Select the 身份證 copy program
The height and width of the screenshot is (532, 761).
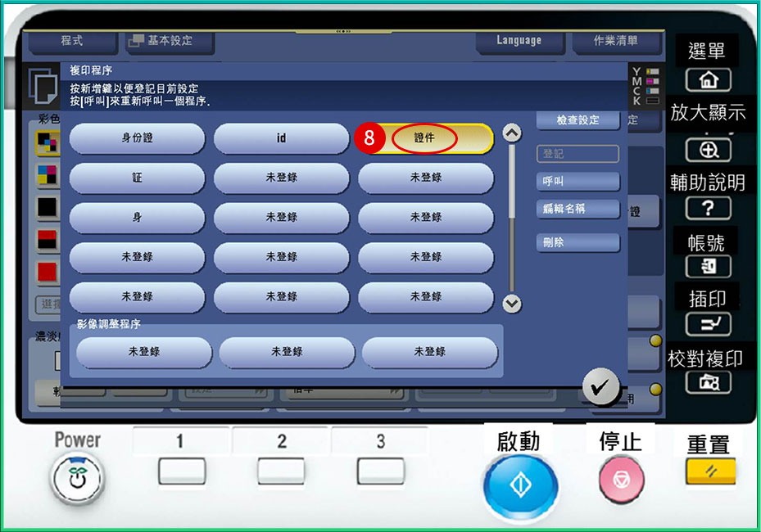[137, 139]
